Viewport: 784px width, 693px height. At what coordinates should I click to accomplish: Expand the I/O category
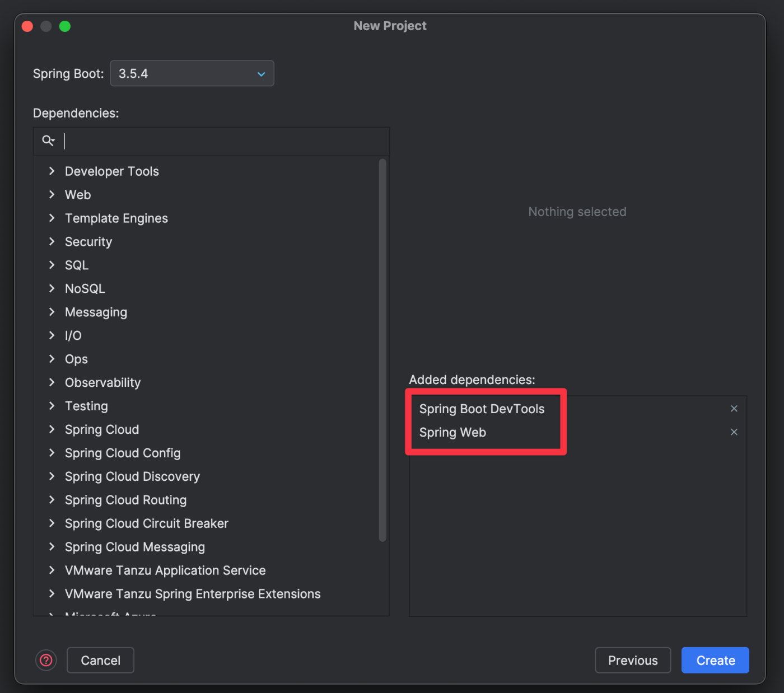(52, 336)
